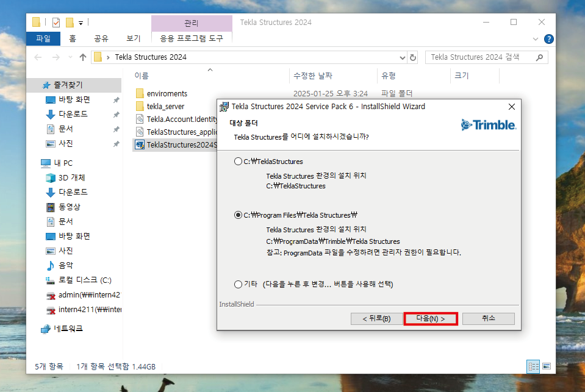Click the folder icon in the title bar
585x392 pixels.
(x=36, y=23)
